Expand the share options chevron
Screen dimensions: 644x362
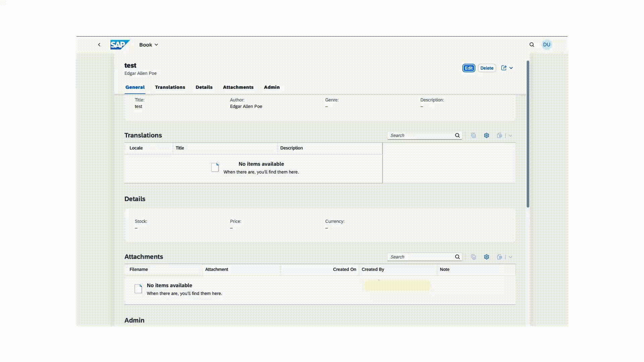[x=511, y=68]
